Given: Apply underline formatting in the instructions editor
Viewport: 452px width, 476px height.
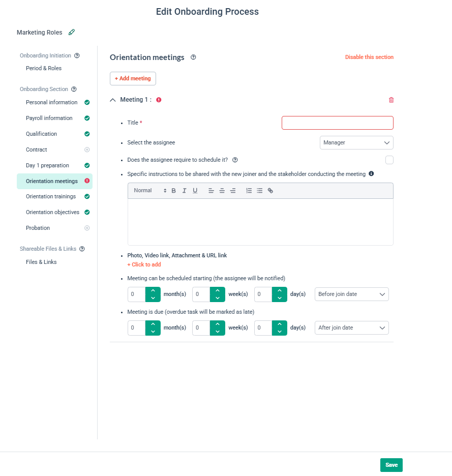Looking at the screenshot, I should tap(196, 190).
